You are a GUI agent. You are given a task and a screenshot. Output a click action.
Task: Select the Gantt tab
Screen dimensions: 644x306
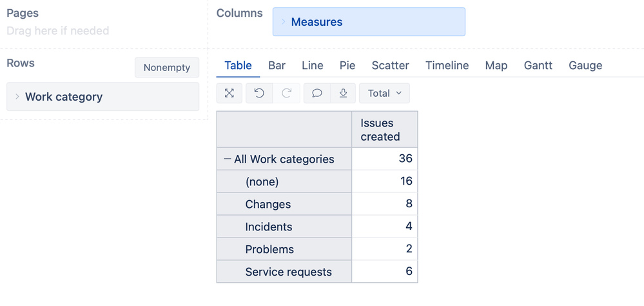pyautogui.click(x=538, y=65)
